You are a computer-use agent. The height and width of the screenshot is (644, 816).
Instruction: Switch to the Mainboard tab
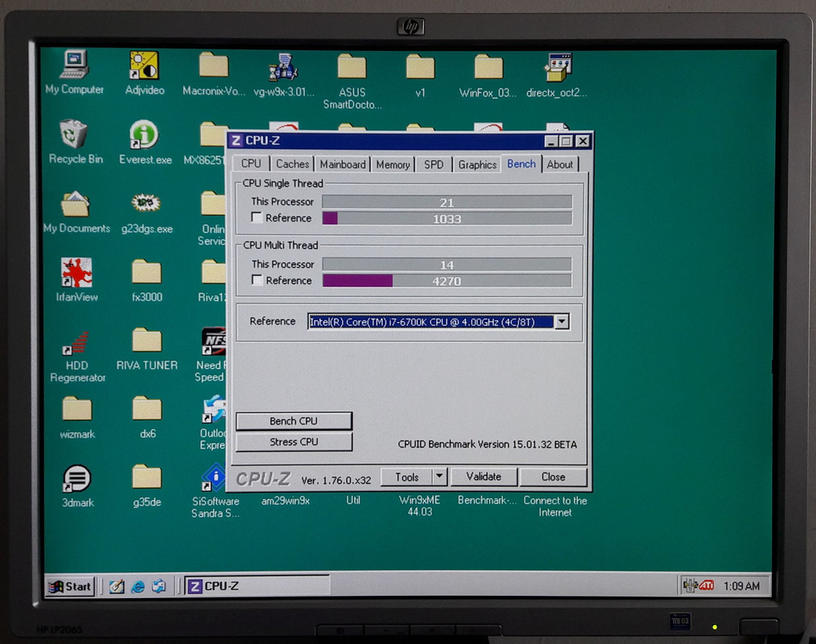click(343, 164)
